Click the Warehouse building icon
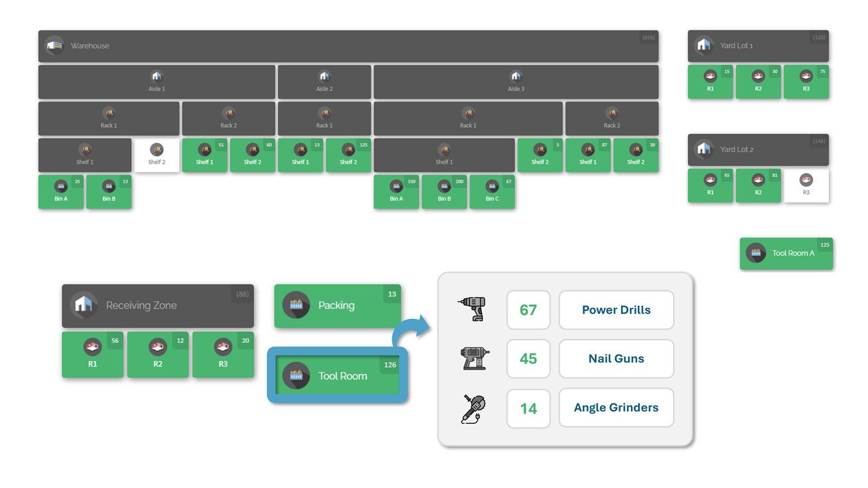868x488 pixels. coord(55,46)
